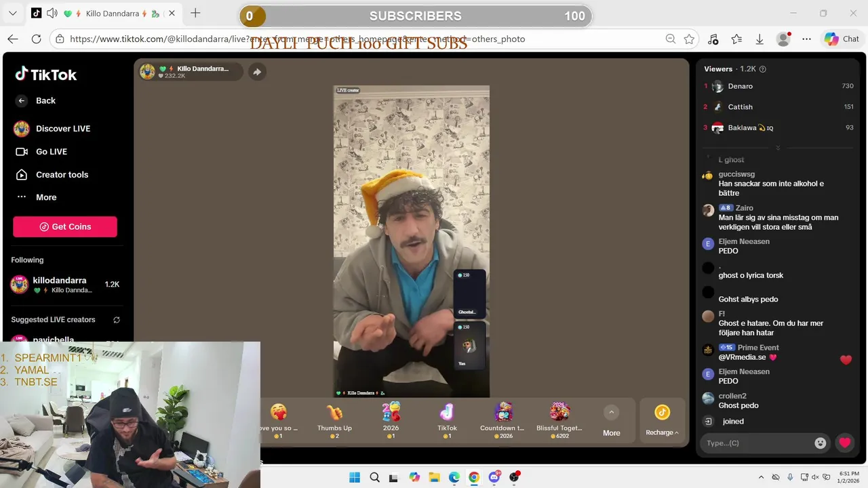Go back in browser history

(x=13, y=39)
